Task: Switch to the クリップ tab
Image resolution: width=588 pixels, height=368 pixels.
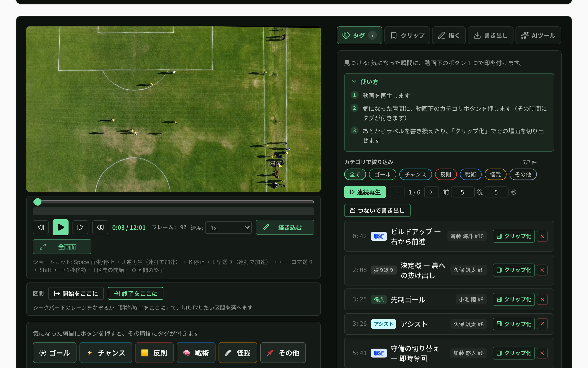Action: point(407,35)
